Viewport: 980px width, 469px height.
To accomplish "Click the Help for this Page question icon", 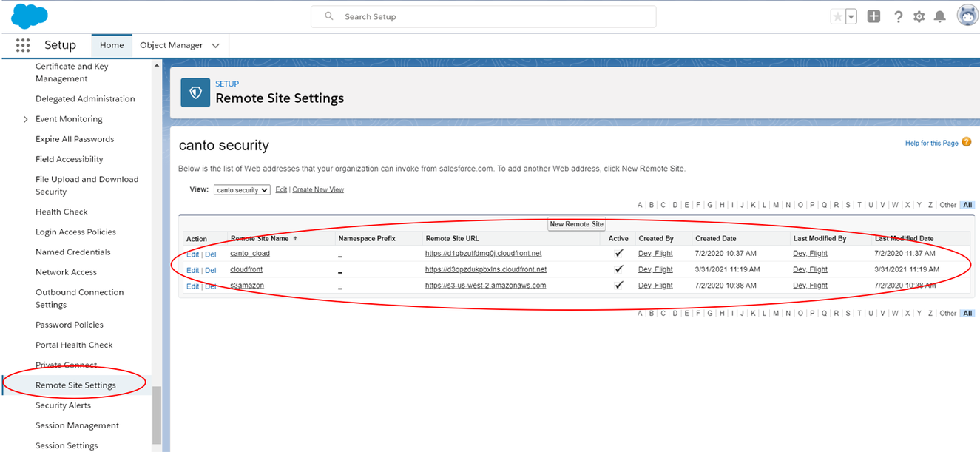I will pyautogui.click(x=966, y=142).
